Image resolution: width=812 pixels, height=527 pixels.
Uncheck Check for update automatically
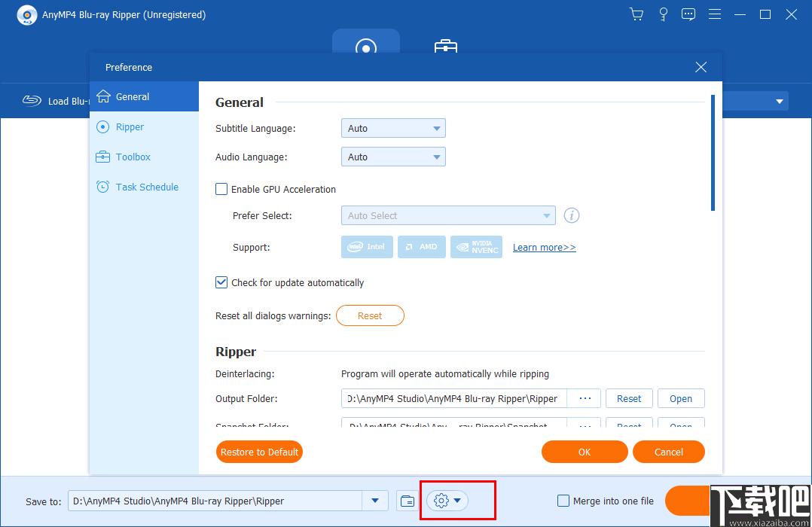click(x=221, y=282)
